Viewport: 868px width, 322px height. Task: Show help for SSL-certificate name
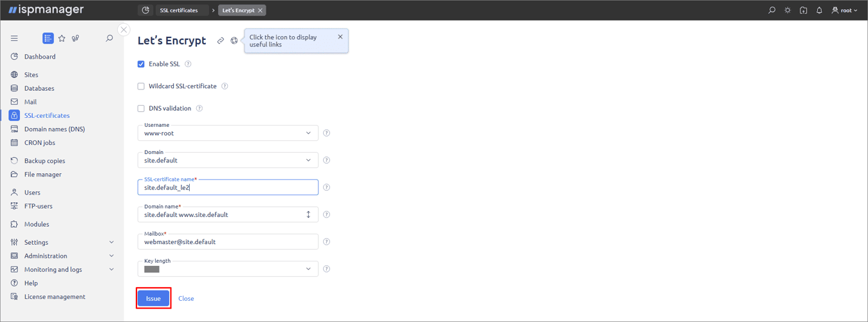coord(326,187)
